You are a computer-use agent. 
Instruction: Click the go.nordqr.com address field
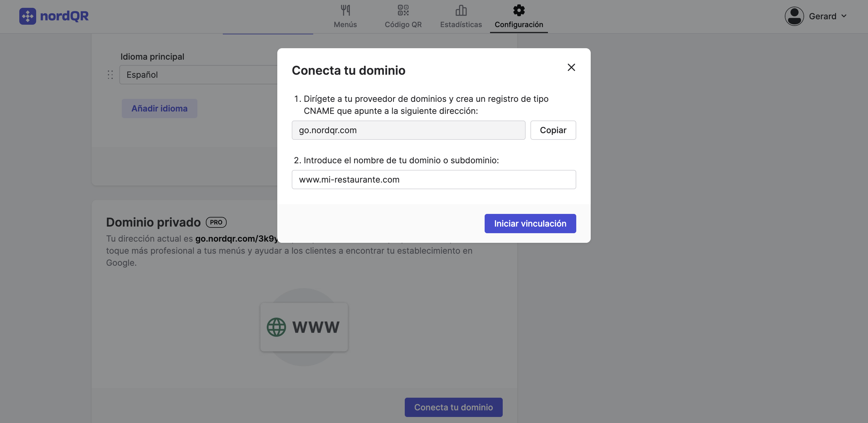pos(408,130)
